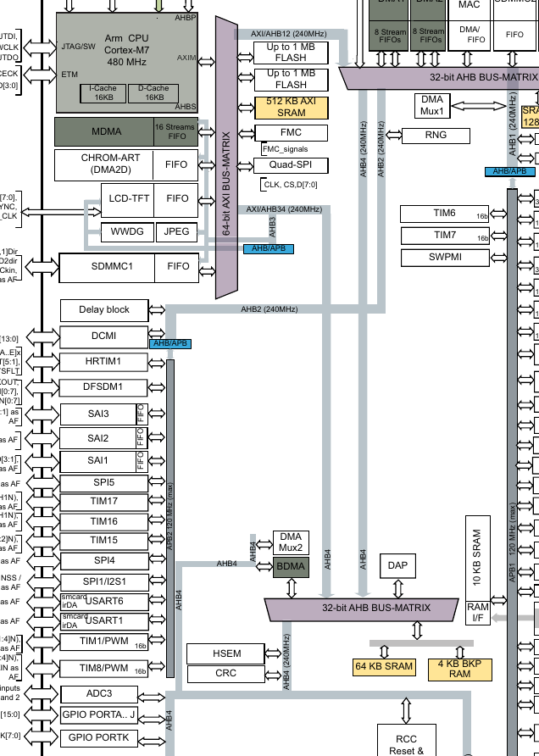This screenshot has height=756, width=539.
Task: Click the FMC block
Action: 292,132
